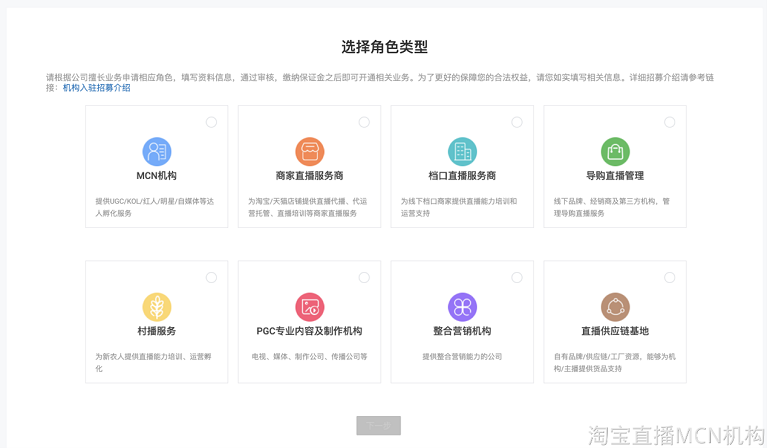The width and height of the screenshot is (767, 448).
Task: Click the red PGC专业内容及制作机构 icon
Action: pos(309,307)
